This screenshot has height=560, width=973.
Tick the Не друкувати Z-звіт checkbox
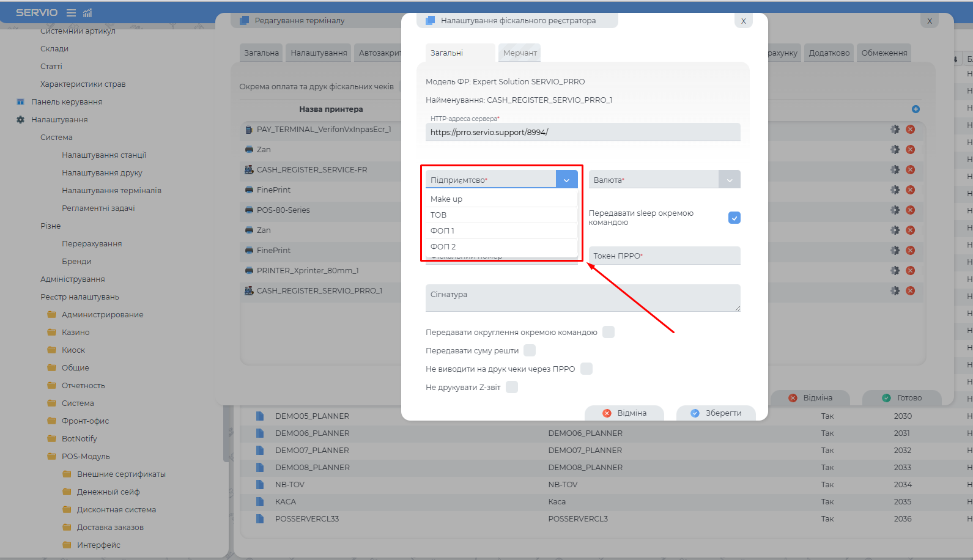(512, 388)
